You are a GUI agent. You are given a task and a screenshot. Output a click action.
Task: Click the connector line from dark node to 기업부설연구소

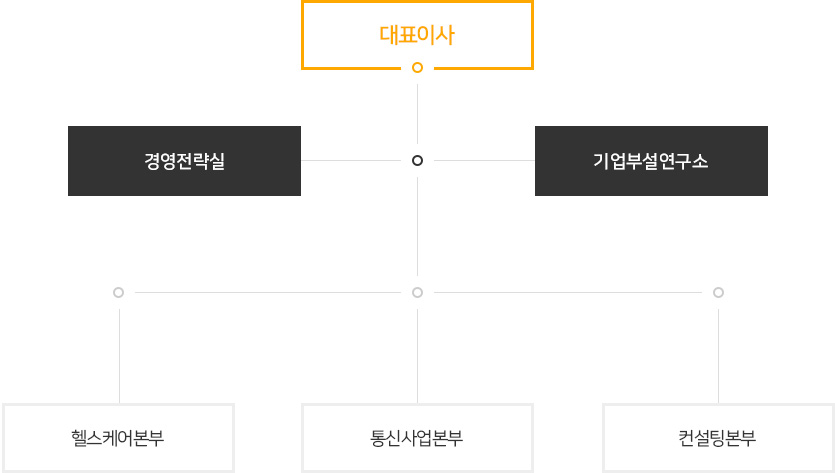(485, 160)
